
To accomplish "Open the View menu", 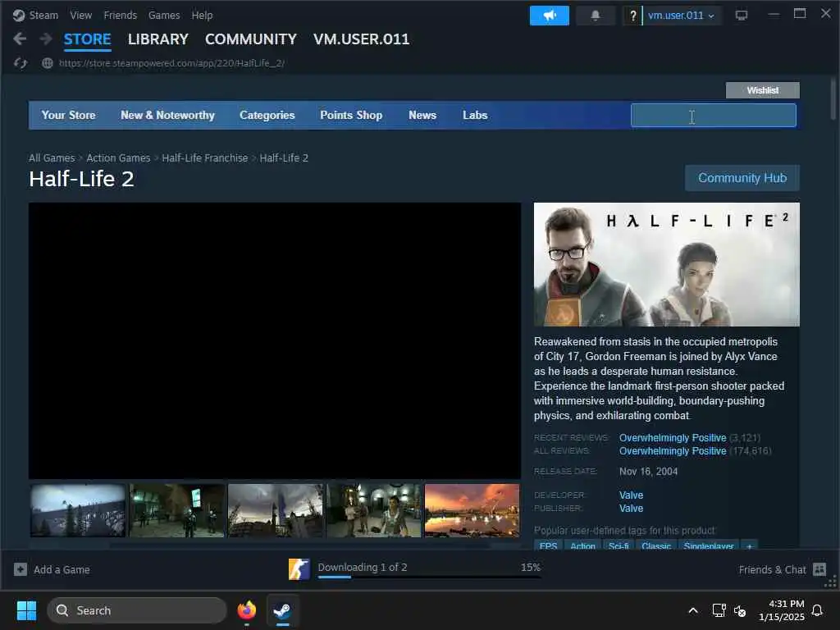I will [81, 16].
